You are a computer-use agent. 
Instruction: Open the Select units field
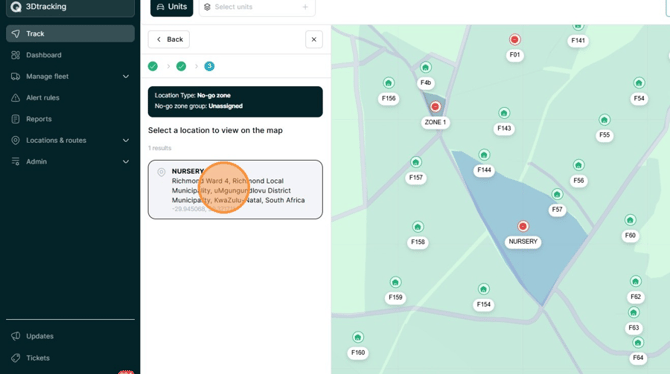click(x=257, y=7)
